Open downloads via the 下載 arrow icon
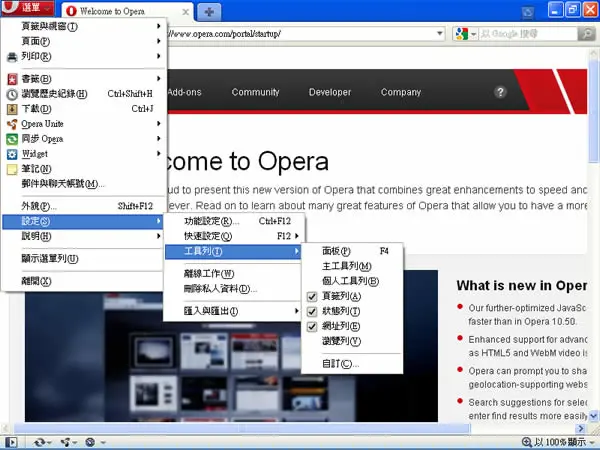The height and width of the screenshot is (450, 600). [x=12, y=109]
